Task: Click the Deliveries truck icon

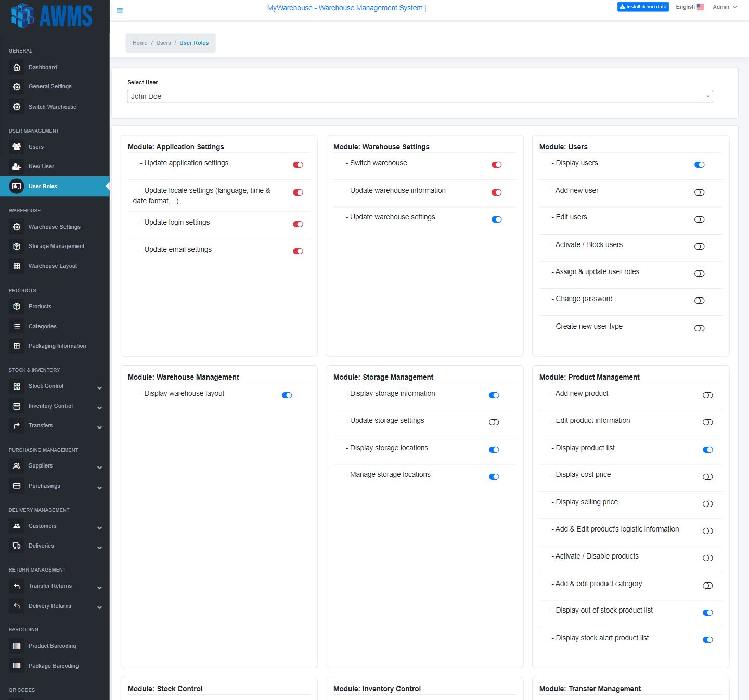Action: (17, 546)
